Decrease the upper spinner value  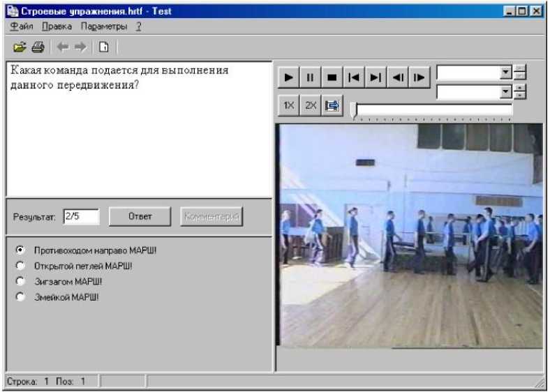(x=520, y=76)
